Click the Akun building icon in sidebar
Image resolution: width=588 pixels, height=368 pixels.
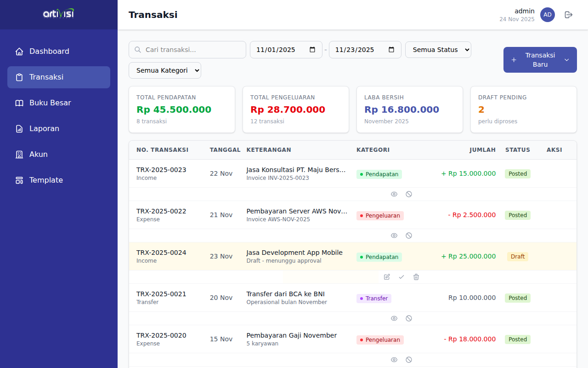19,155
